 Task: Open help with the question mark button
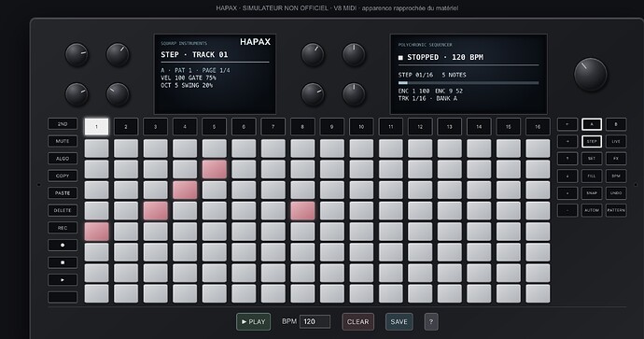(431, 322)
